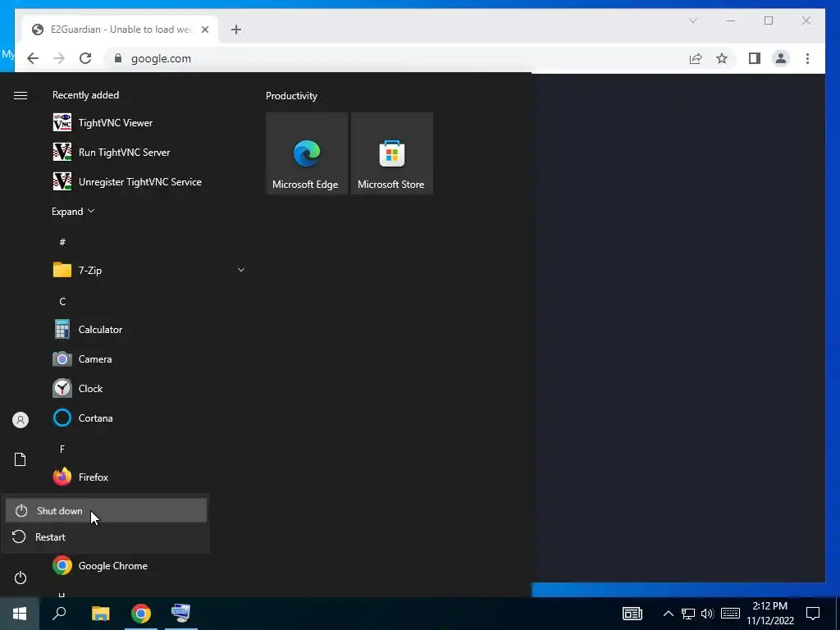The height and width of the screenshot is (630, 840).
Task: Open the Documents icon in Start sidebar
Action: point(21,459)
